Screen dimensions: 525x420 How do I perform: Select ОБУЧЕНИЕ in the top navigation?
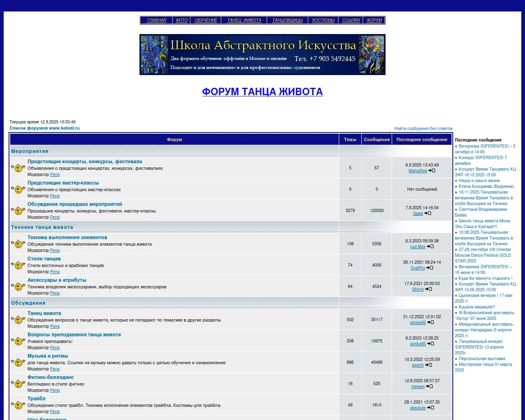point(206,20)
